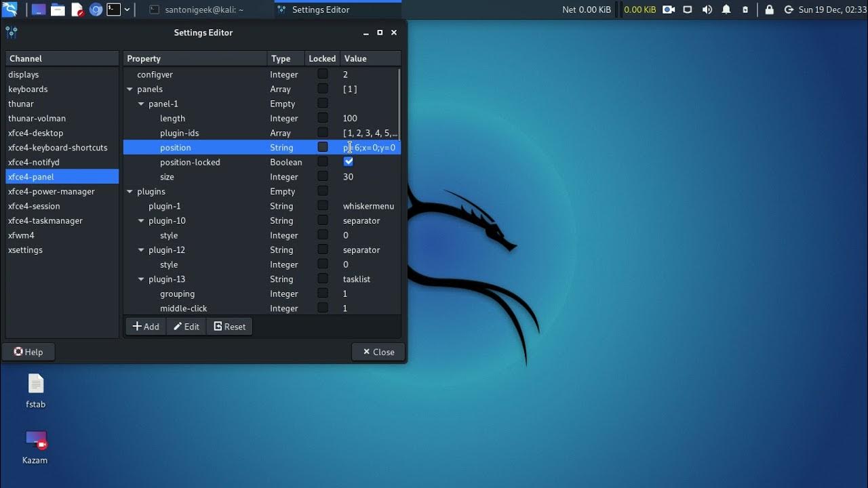
Task: Click the Property column header
Action: point(195,58)
